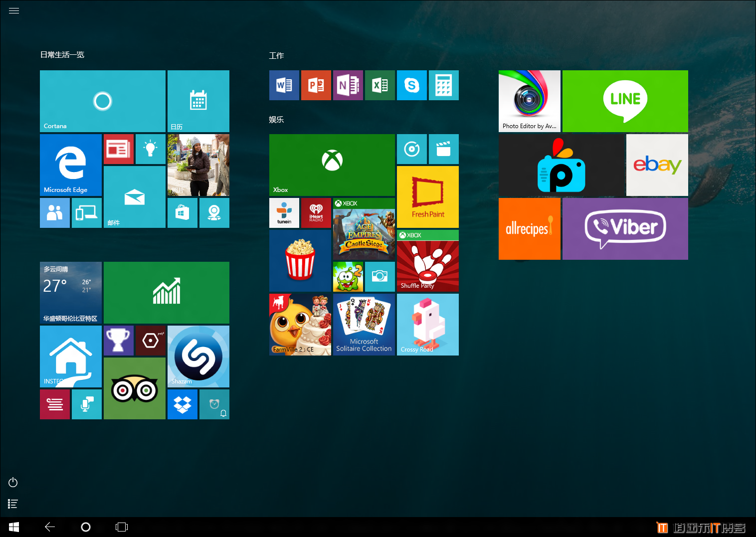The height and width of the screenshot is (537, 756).
Task: Open the 邮件 mail tile
Action: coord(135,197)
